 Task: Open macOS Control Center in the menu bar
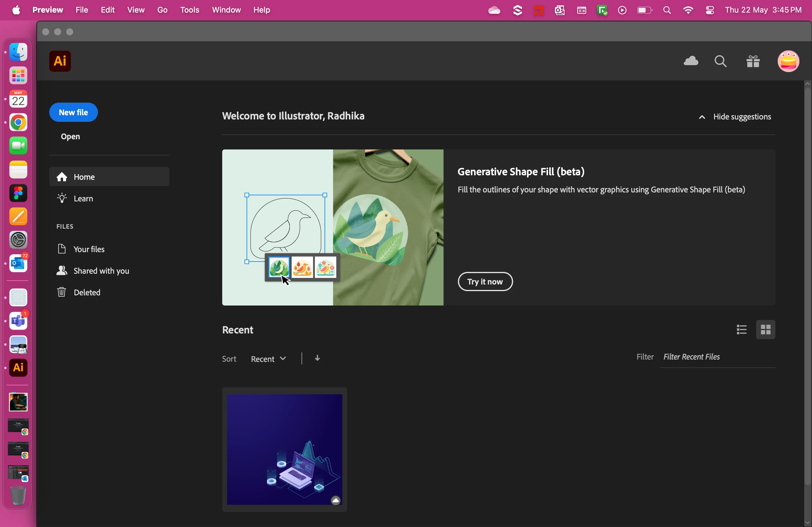pyautogui.click(x=710, y=10)
